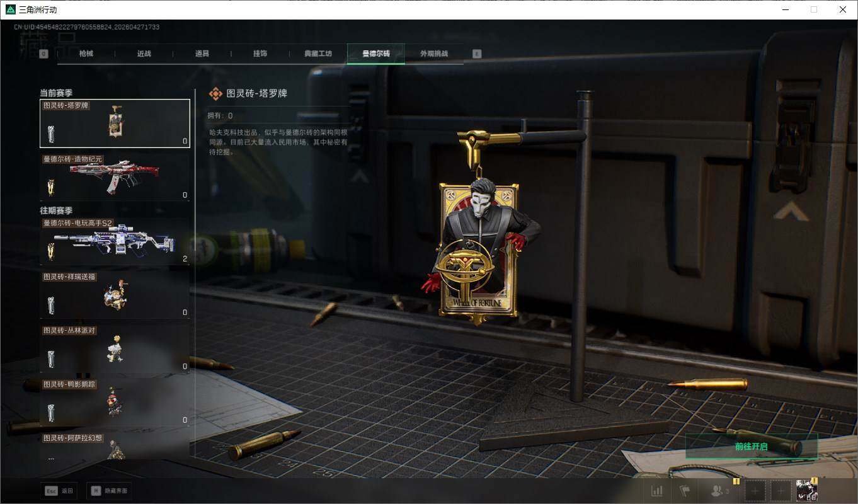This screenshot has width=858, height=504.
Task: Click the first empty teammate plus slot
Action: (755, 490)
